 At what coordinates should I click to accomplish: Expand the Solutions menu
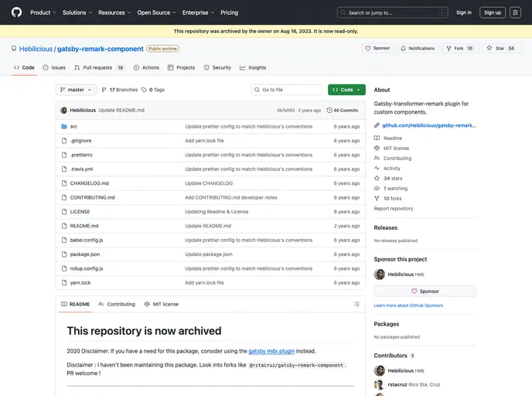pyautogui.click(x=77, y=12)
